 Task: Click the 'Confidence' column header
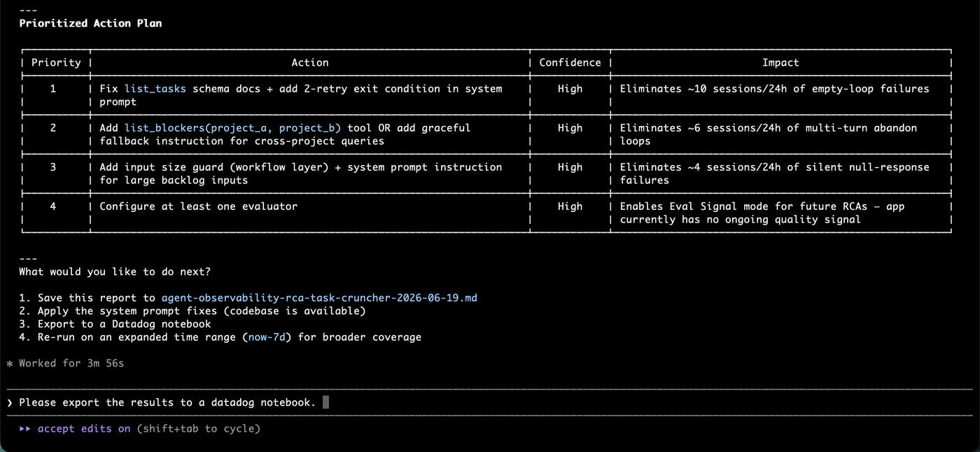tap(570, 62)
